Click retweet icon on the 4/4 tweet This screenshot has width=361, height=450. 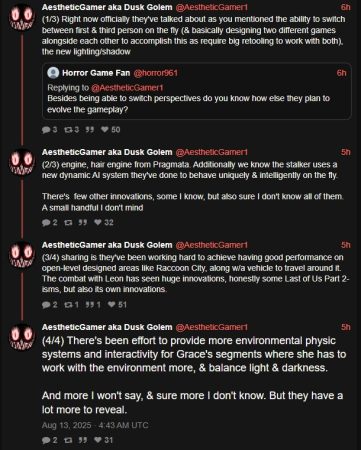[x=68, y=440]
